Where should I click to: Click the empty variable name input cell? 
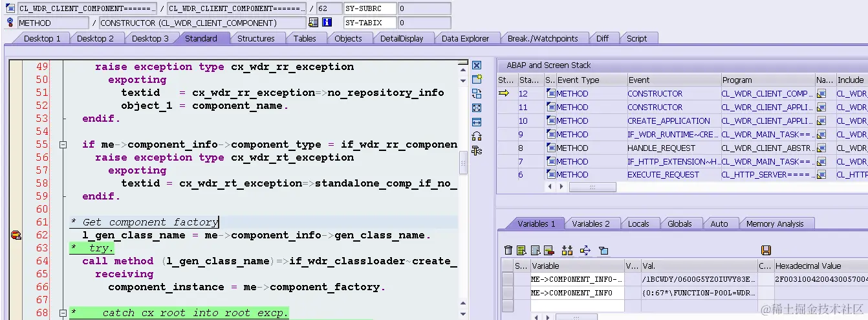pyautogui.click(x=577, y=306)
